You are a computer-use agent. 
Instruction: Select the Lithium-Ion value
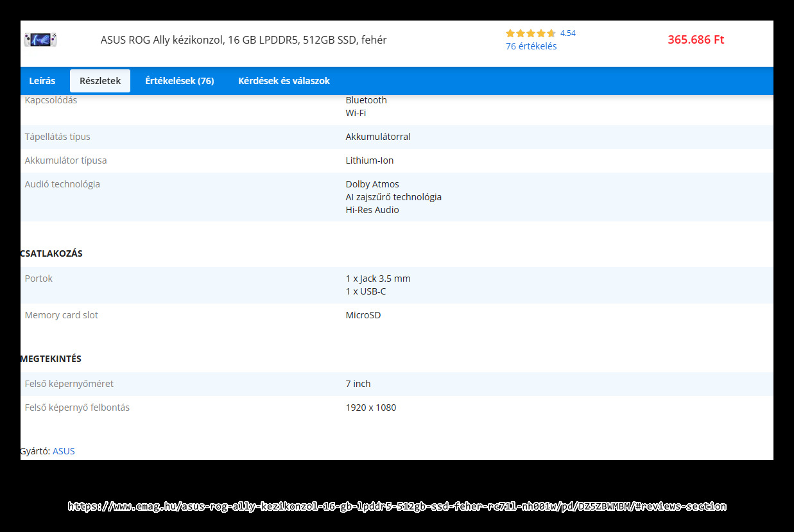(x=370, y=160)
